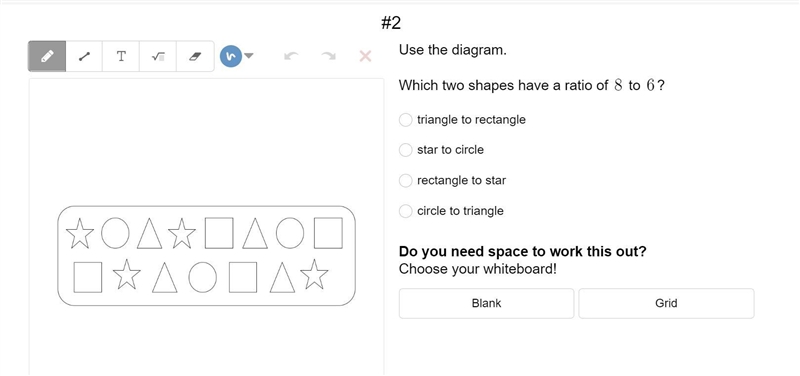Click the circle in the bottom row
800x376 pixels.
203,278
